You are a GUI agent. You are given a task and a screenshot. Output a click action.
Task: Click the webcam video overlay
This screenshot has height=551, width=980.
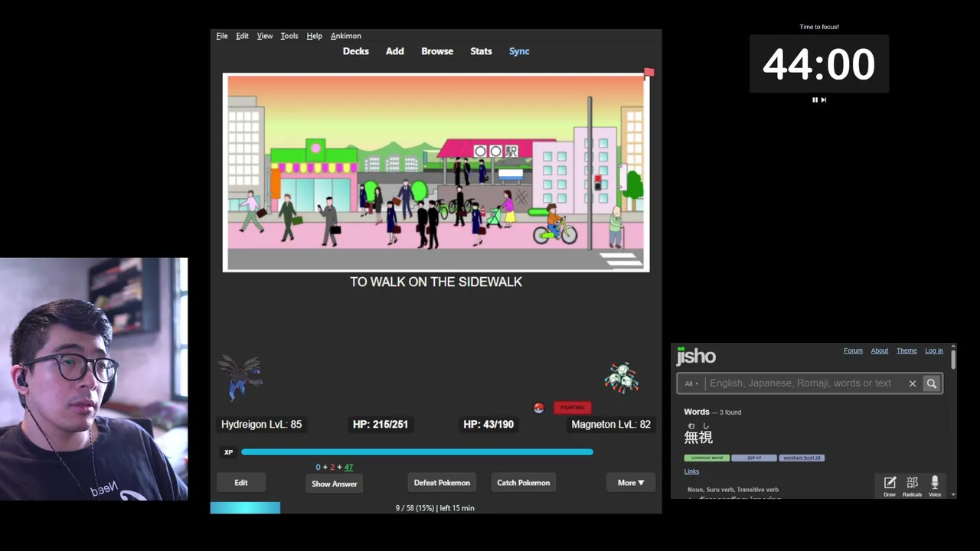point(93,379)
